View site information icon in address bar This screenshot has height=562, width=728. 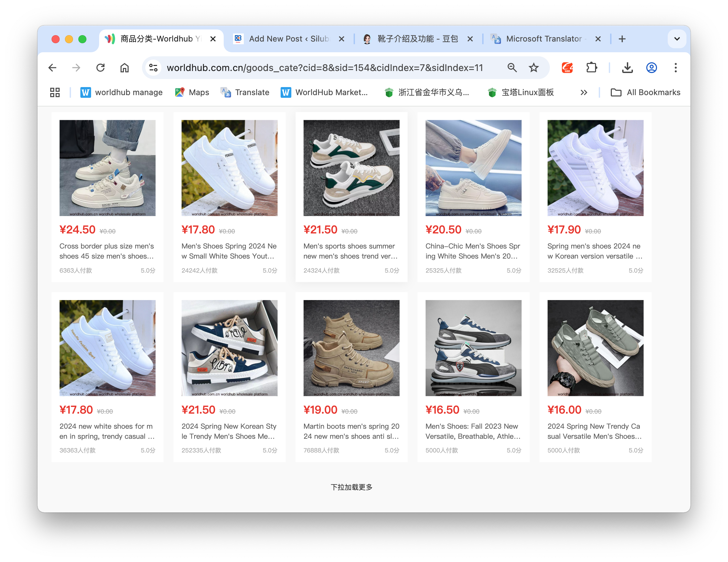[153, 68]
